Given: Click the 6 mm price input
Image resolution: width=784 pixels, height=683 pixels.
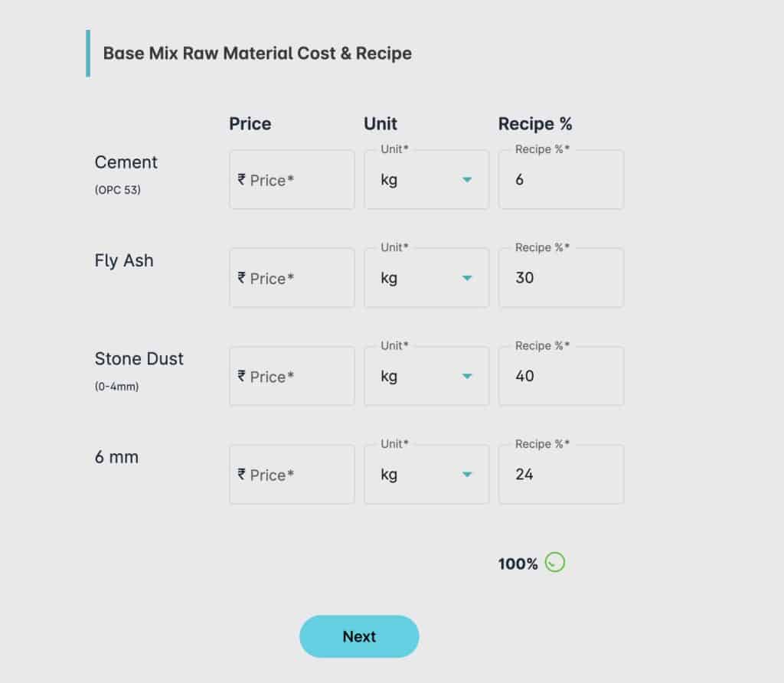Looking at the screenshot, I should [x=292, y=474].
